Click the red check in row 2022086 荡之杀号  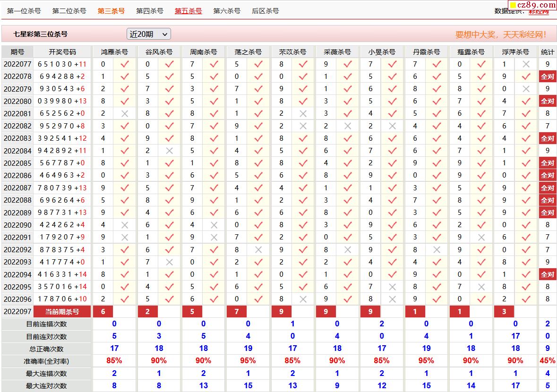click(258, 175)
